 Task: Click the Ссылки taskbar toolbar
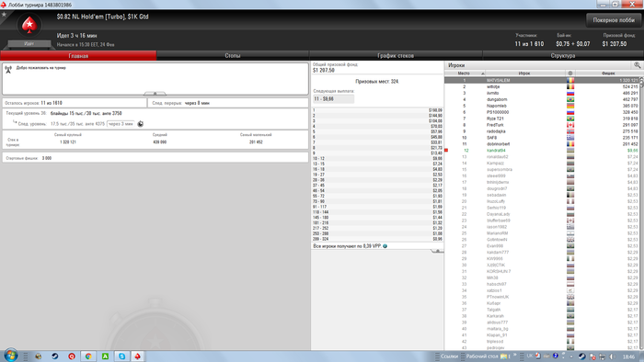click(x=449, y=356)
